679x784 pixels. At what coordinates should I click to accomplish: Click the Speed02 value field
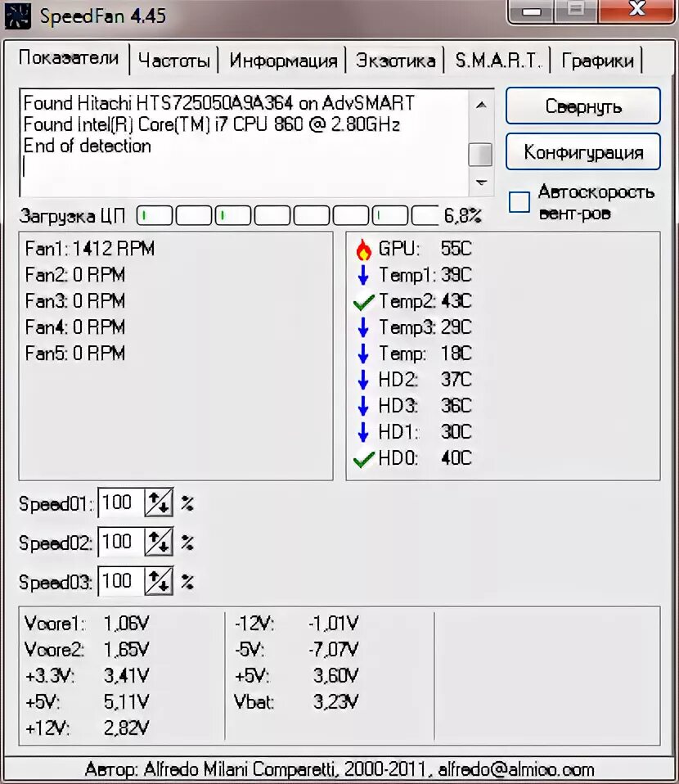click(122, 542)
